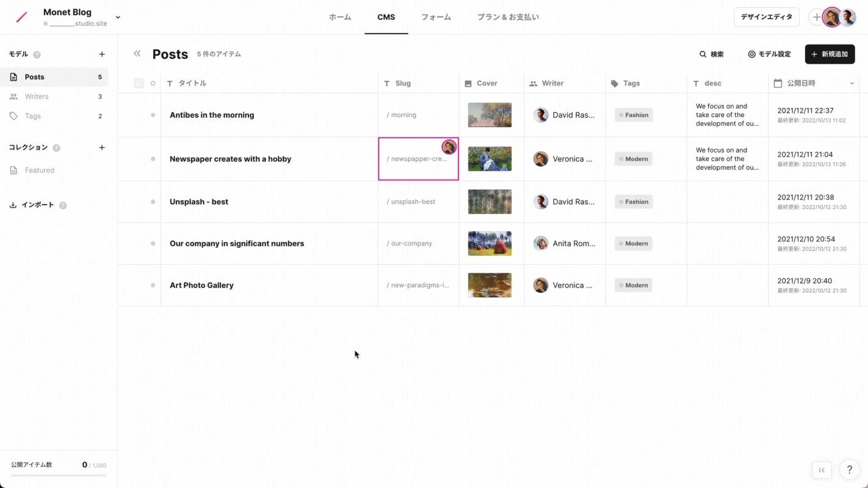Image resolution: width=868 pixels, height=488 pixels.
Task: Switch to the CMS tab
Action: (x=386, y=17)
